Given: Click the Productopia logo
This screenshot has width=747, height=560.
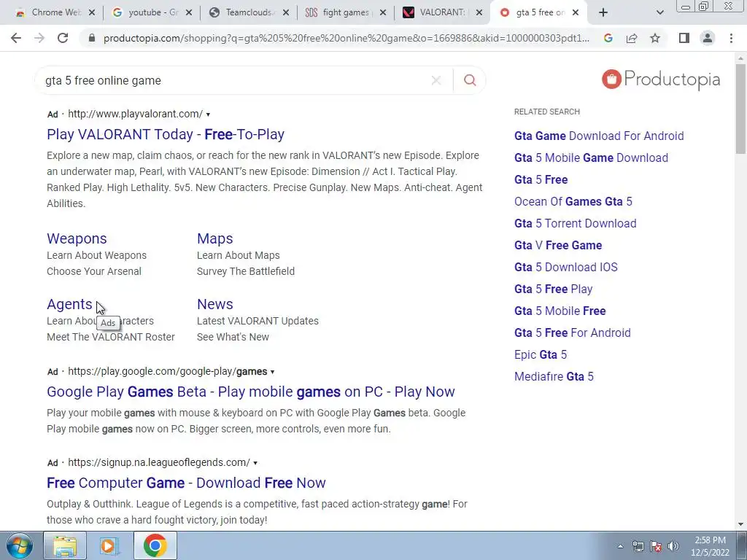Looking at the screenshot, I should 661,79.
